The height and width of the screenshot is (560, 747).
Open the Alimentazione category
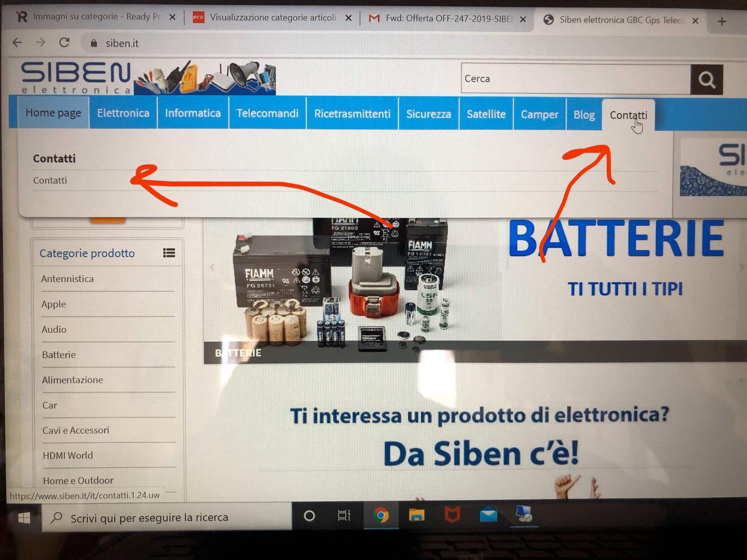pos(72,380)
